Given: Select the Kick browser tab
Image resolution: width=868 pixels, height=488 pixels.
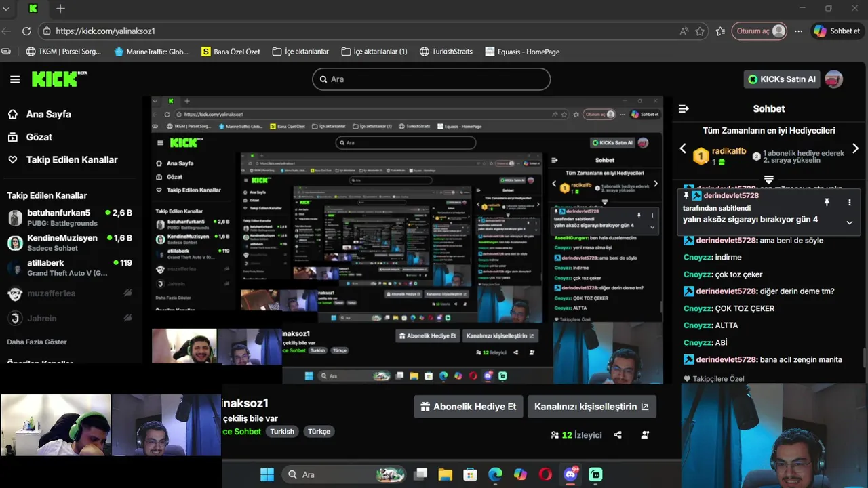Looking at the screenshot, I should [33, 9].
